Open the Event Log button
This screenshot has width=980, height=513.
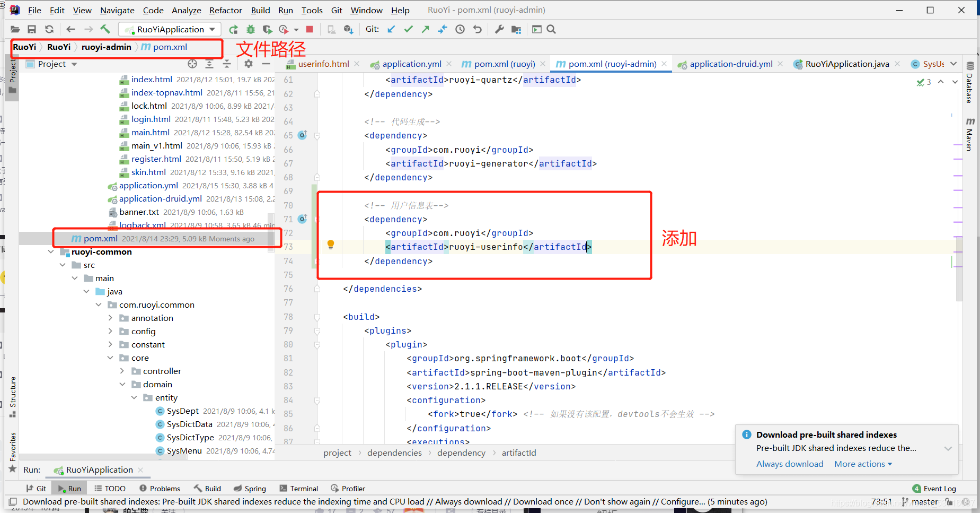tap(934, 489)
